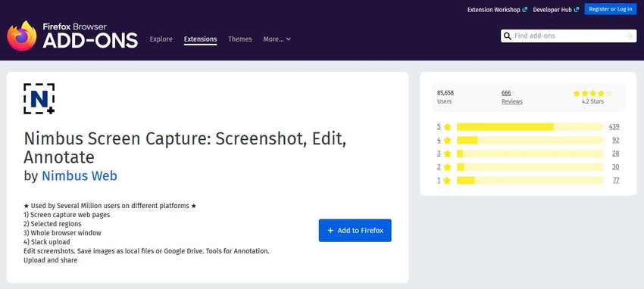Click the external-link icon beside Extension Workshop
Image resolution: width=644 pixels, height=289 pixels.
pos(524,9)
